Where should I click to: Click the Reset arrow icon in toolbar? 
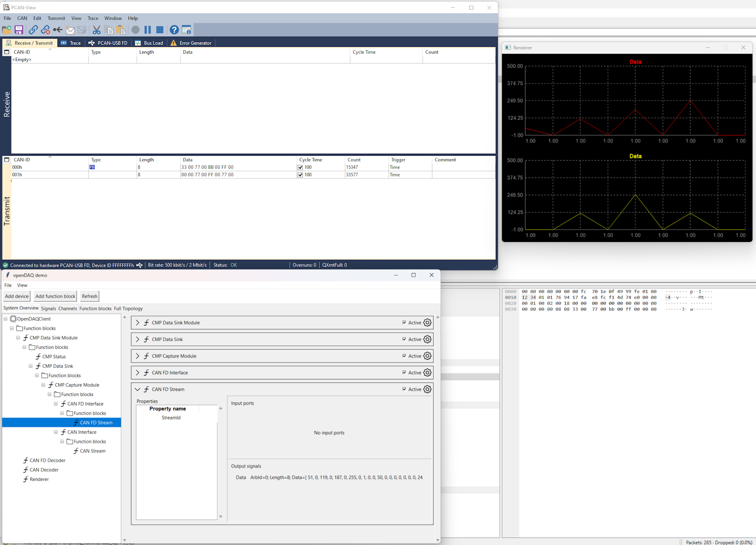coord(58,30)
